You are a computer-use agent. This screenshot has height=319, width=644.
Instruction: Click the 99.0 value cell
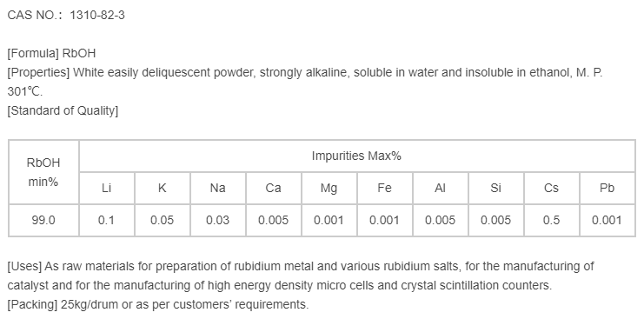43,221
